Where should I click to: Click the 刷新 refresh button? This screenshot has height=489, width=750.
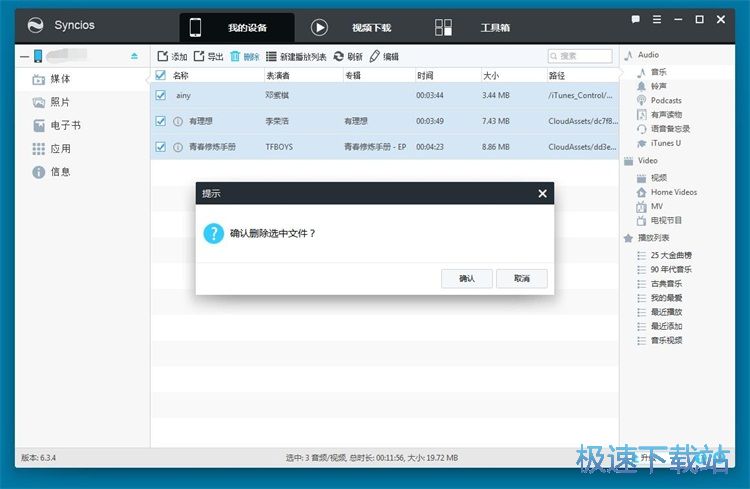[348, 56]
